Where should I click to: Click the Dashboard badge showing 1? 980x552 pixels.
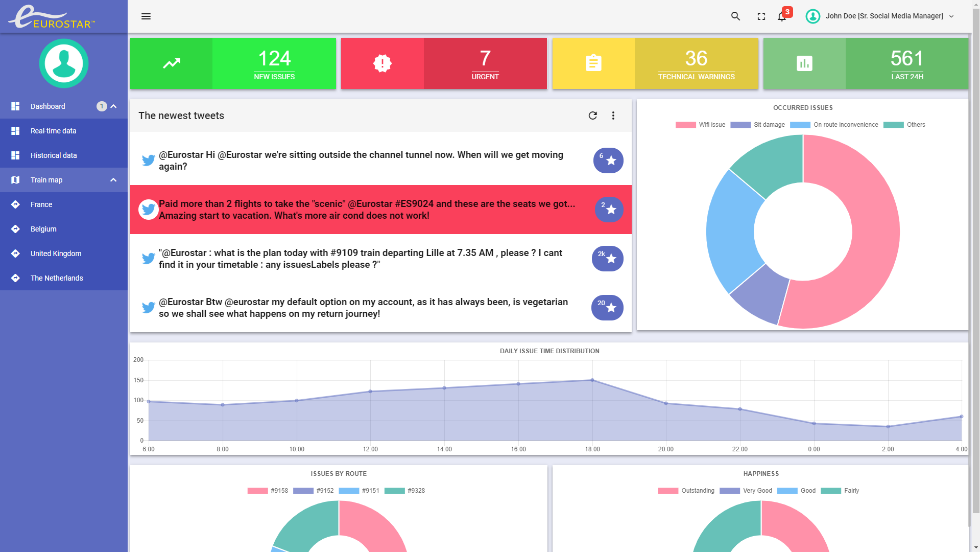(102, 106)
